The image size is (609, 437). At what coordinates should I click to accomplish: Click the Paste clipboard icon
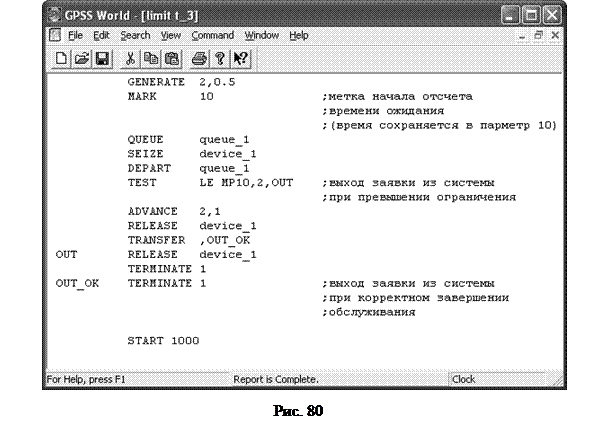pyautogui.click(x=172, y=59)
